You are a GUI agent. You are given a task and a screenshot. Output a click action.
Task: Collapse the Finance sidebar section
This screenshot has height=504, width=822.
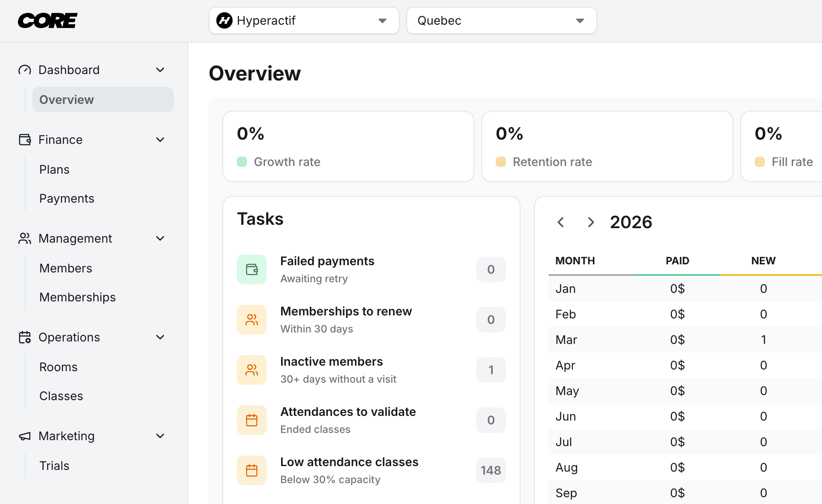[160, 140]
